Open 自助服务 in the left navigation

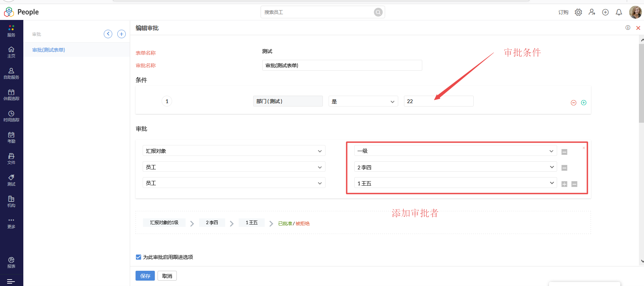click(x=11, y=73)
